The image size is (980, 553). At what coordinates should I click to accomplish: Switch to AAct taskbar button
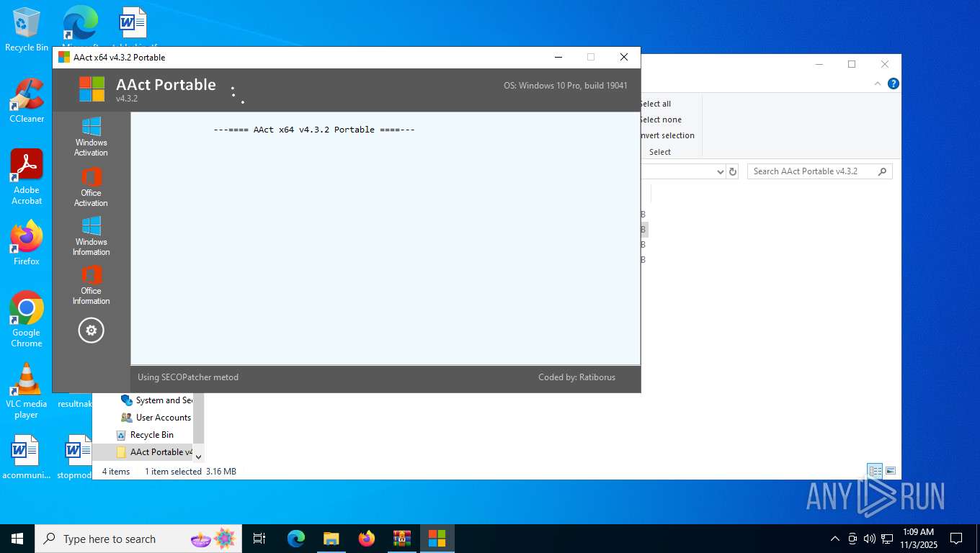pos(437,539)
